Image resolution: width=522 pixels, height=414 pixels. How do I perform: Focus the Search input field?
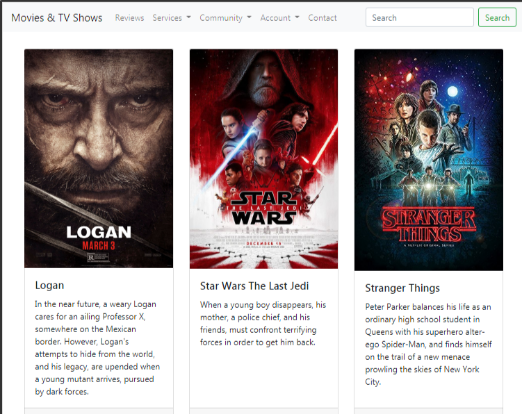(419, 17)
